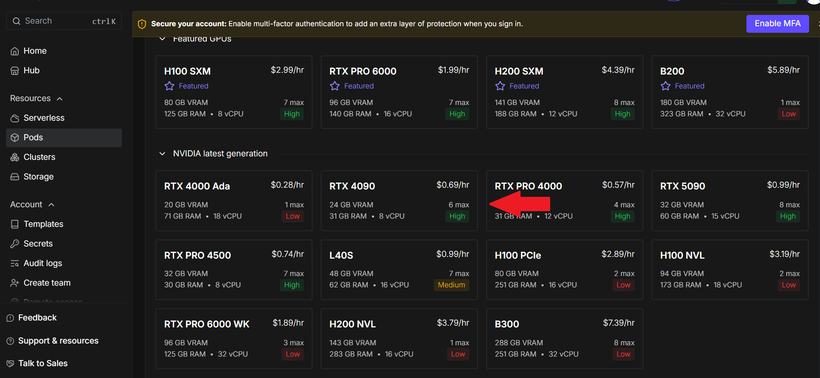The width and height of the screenshot is (820, 378).
Task: Click the High badge on RTX 5090
Action: pyautogui.click(x=788, y=216)
